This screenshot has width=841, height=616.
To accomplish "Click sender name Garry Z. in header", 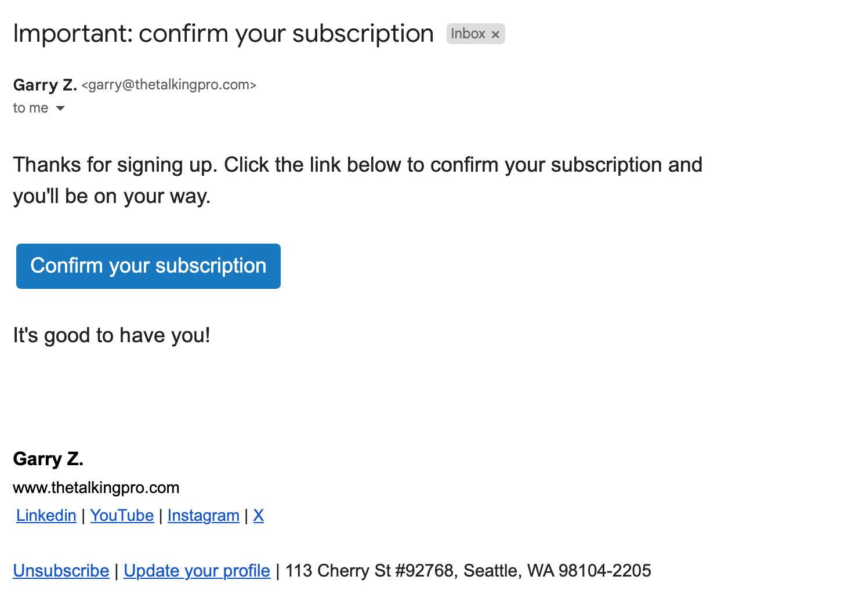I will pyautogui.click(x=45, y=85).
